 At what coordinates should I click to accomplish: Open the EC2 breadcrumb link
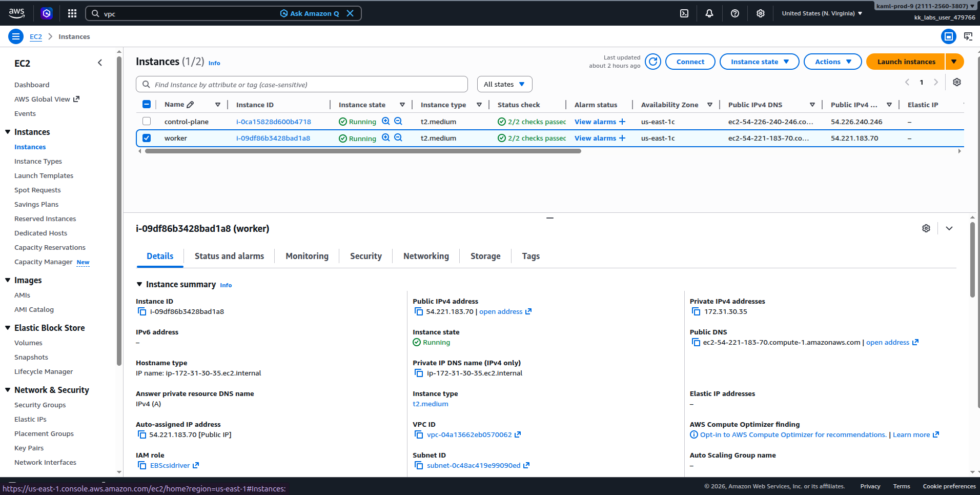36,36
